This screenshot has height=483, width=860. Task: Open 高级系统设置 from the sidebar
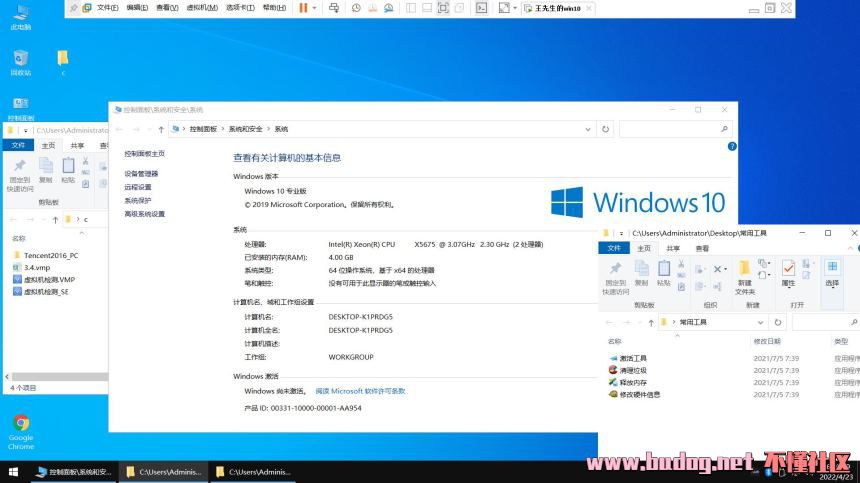pyautogui.click(x=144, y=214)
